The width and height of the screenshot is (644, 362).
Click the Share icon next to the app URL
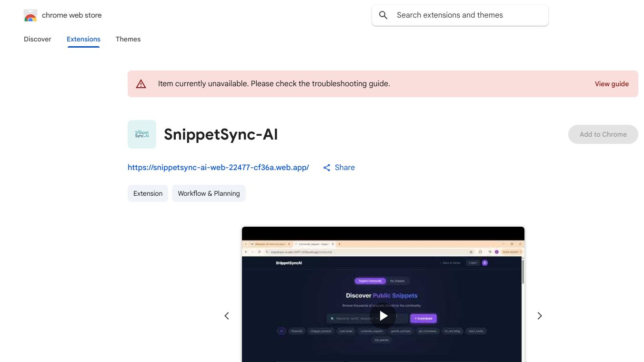click(x=327, y=167)
